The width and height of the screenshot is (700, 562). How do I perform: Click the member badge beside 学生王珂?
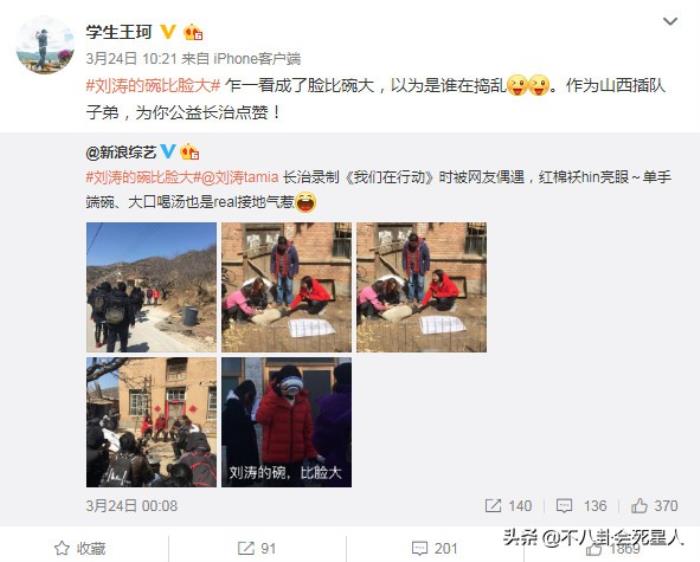tap(193, 32)
